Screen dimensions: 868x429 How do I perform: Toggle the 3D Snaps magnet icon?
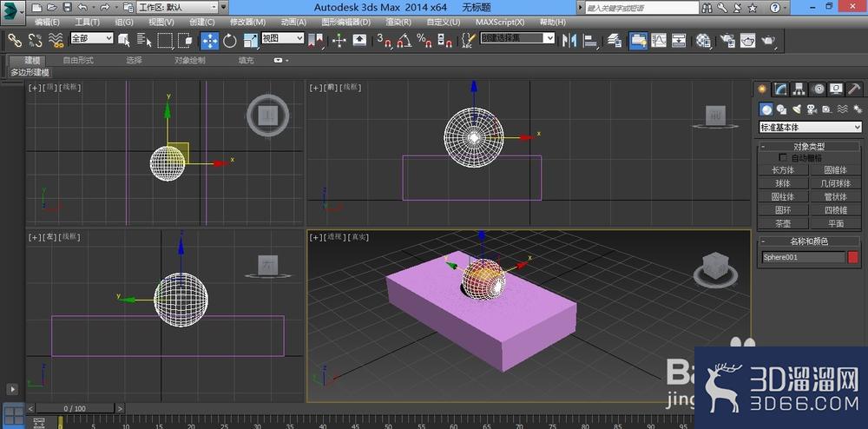click(x=384, y=40)
